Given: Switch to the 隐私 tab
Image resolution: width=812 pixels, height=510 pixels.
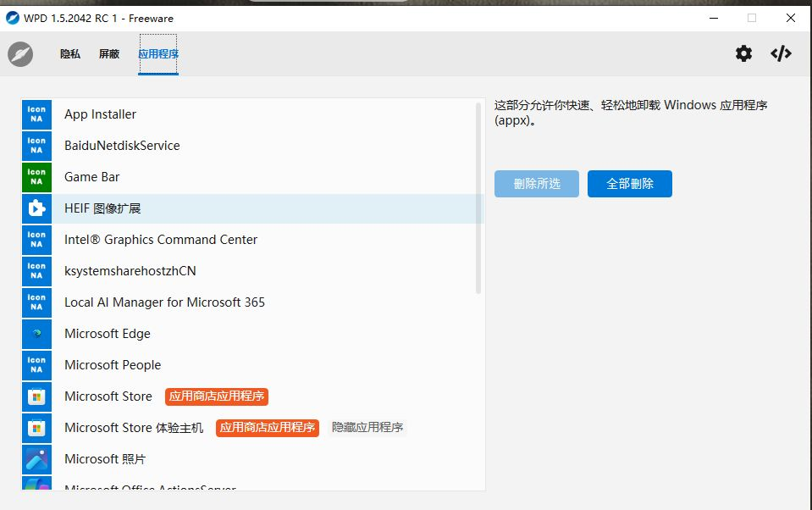Looking at the screenshot, I should (x=70, y=54).
